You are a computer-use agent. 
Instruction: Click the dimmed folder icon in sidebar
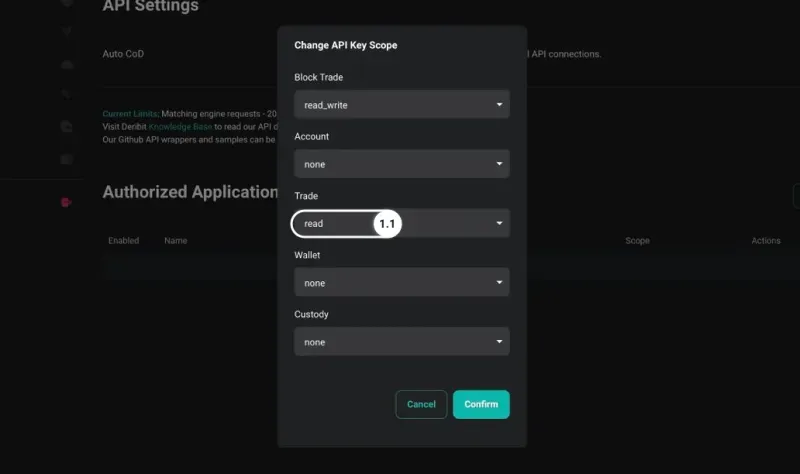coord(66,126)
